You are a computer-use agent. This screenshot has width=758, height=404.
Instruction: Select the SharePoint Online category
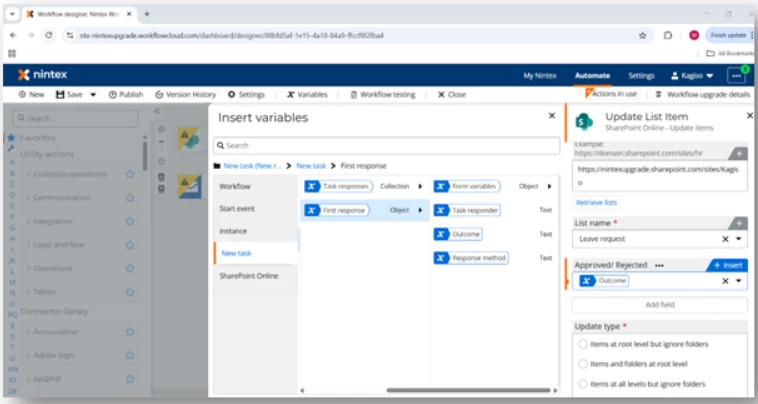pyautogui.click(x=256, y=276)
